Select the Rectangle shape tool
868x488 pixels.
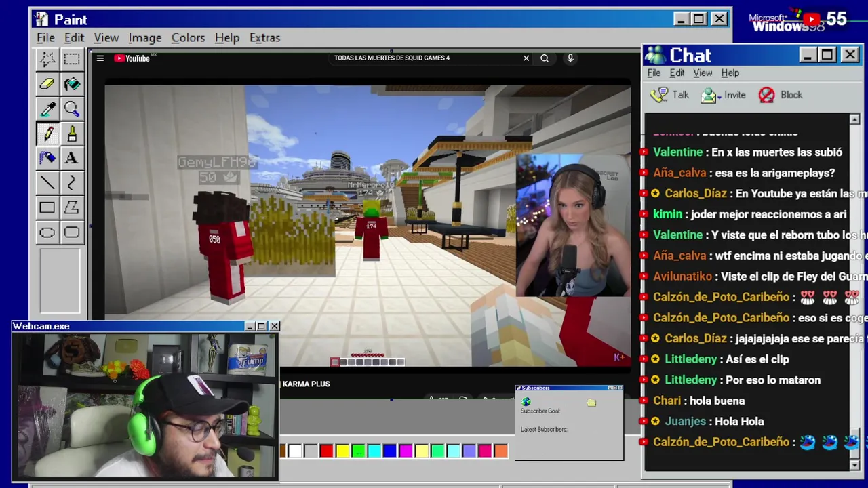tap(47, 207)
